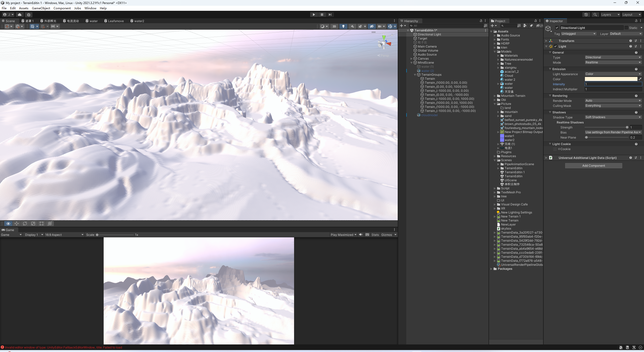This screenshot has width=644, height=352.
Task: Open the Shadow Type dropdown
Action: (x=613, y=117)
